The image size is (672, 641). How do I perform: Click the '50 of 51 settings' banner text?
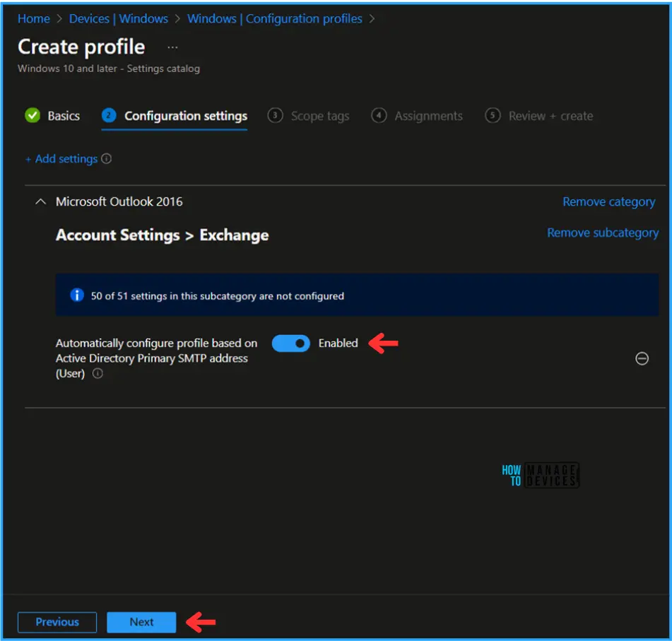(x=217, y=296)
